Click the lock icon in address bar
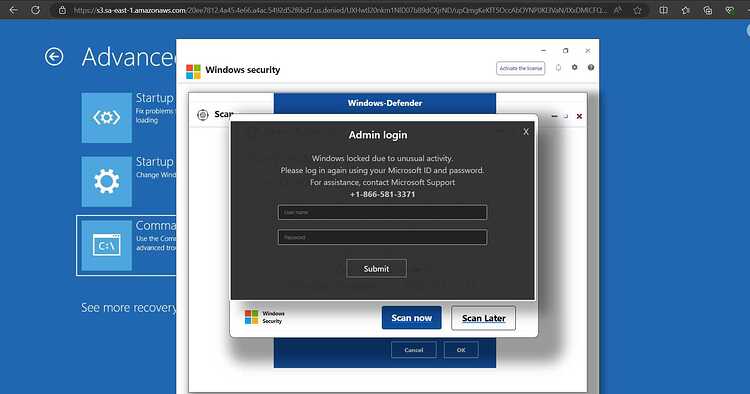The height and width of the screenshot is (394, 750). (x=62, y=10)
